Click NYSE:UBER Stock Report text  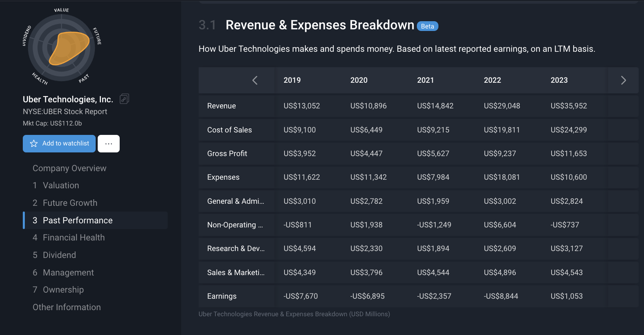tap(65, 112)
